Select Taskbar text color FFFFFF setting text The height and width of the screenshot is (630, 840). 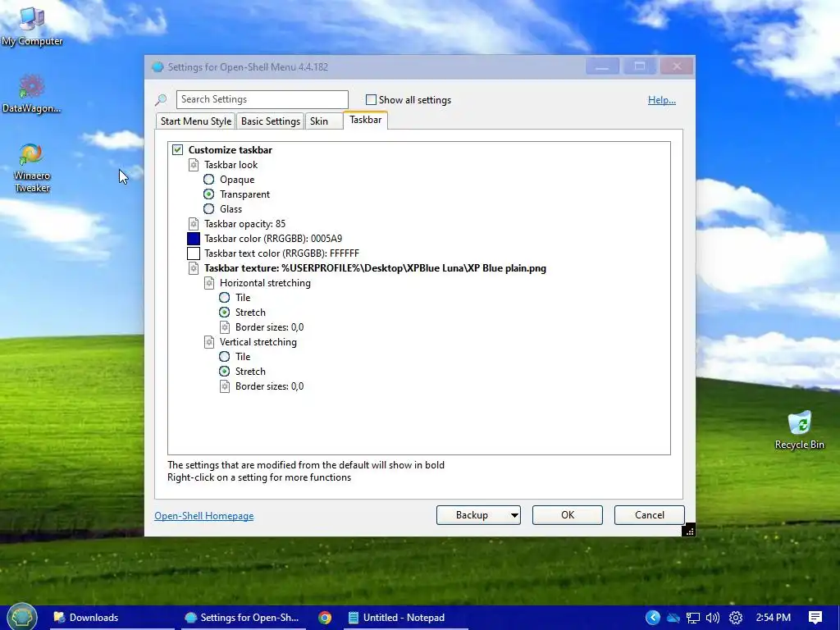click(281, 253)
